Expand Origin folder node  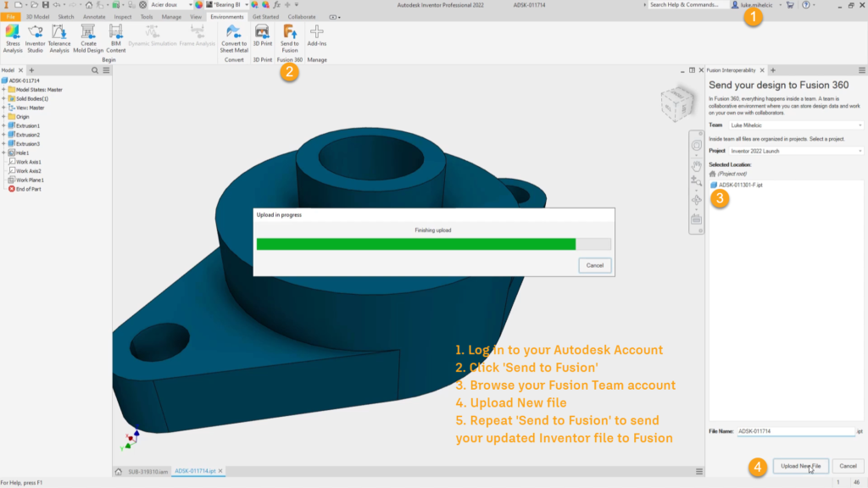pos(4,117)
